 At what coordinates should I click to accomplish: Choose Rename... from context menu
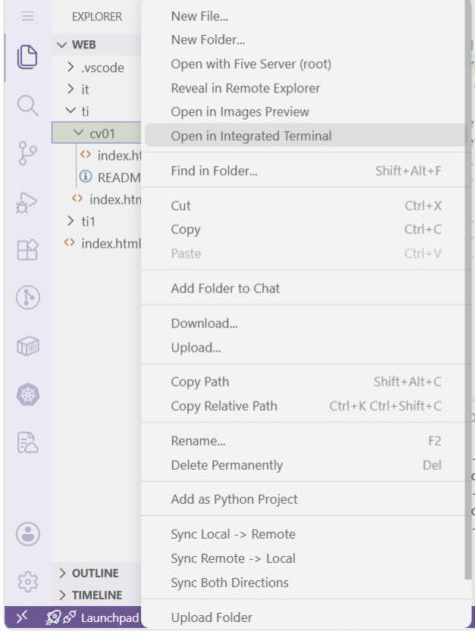(x=304, y=441)
